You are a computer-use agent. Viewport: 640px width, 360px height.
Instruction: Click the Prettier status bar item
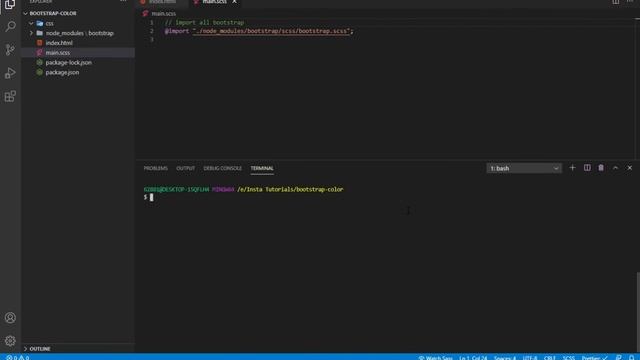[594, 358]
